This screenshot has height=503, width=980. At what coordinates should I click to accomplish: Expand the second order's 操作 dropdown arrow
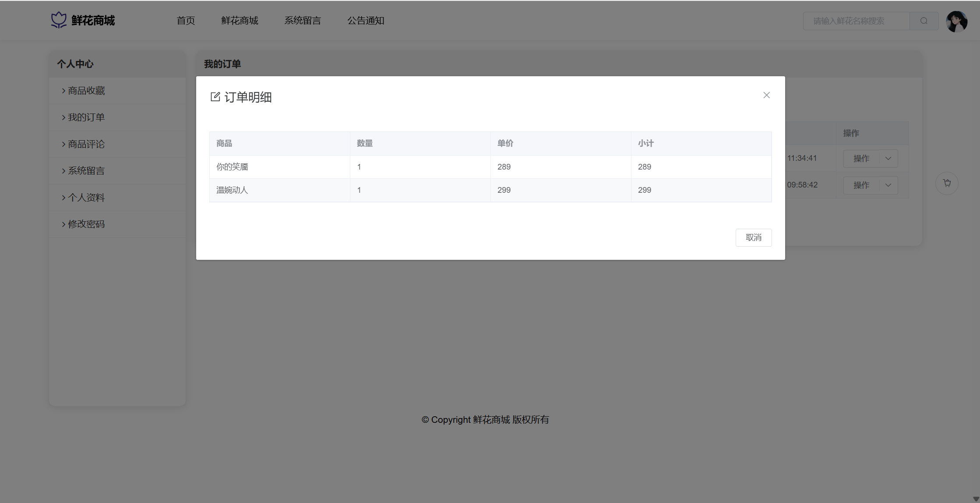(x=888, y=185)
